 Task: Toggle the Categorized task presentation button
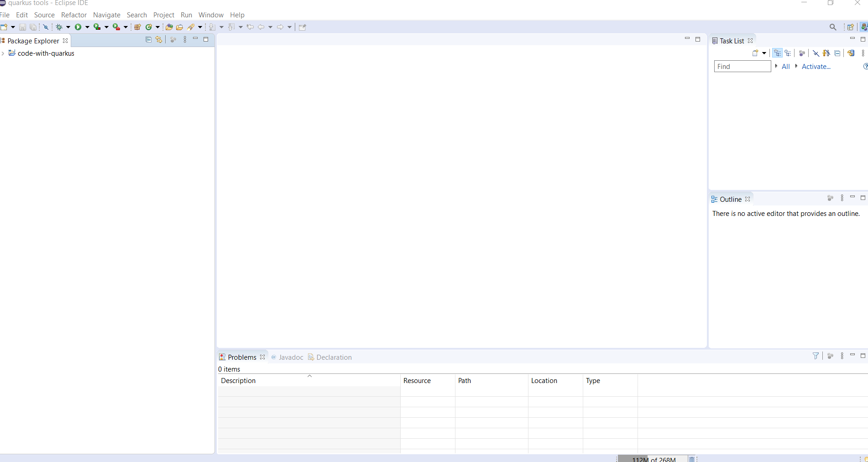pos(777,53)
